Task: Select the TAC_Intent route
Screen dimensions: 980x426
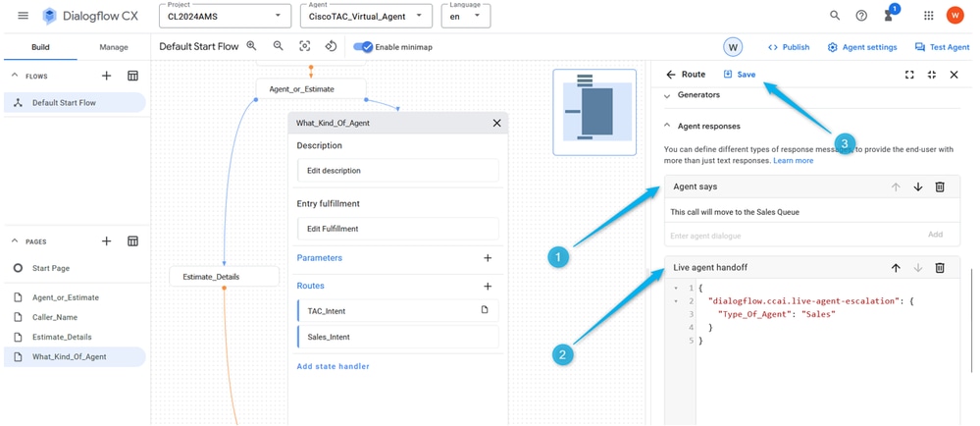Action: pyautogui.click(x=398, y=311)
